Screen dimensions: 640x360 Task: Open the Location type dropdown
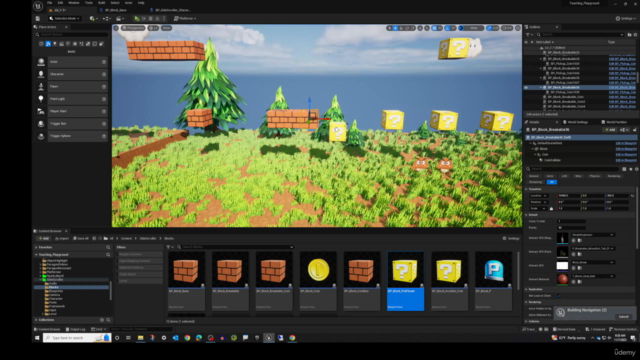(x=539, y=196)
